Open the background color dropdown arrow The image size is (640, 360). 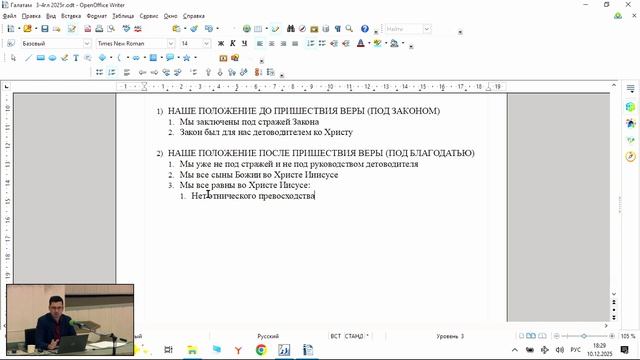click(x=402, y=43)
